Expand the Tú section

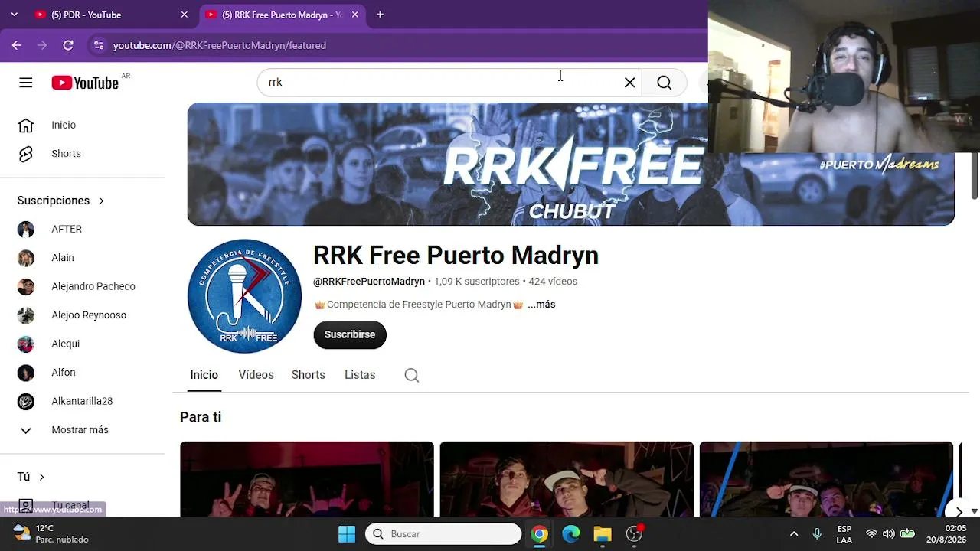click(31, 477)
